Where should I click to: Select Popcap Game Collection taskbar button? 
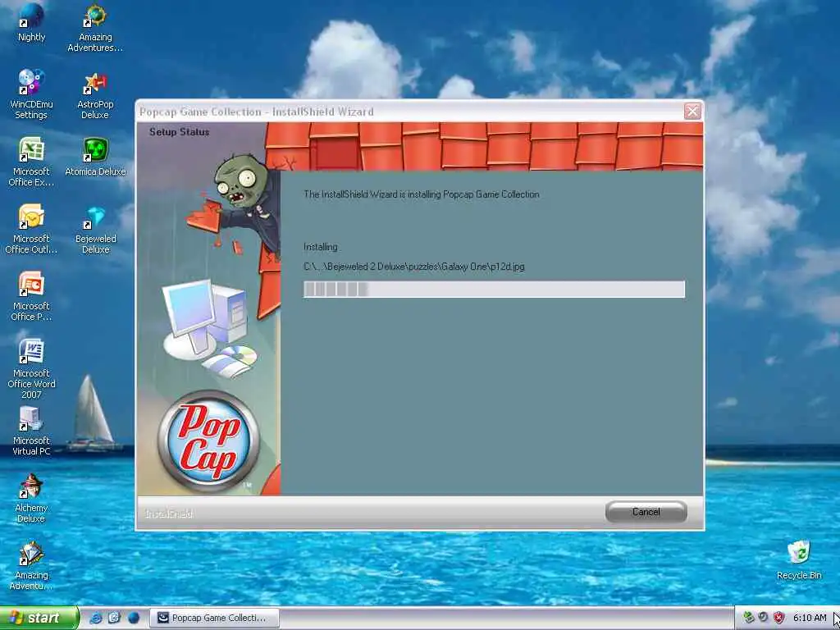(214, 618)
